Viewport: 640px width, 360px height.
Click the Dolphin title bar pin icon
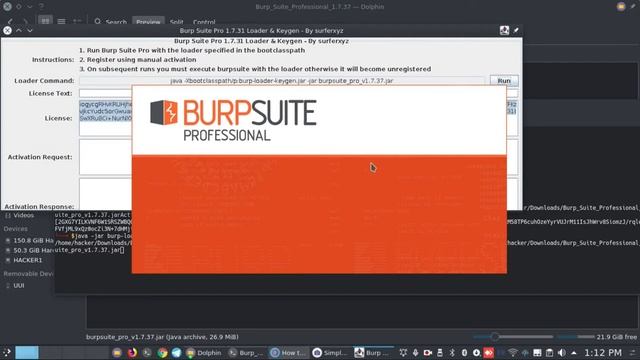click(633, 6)
